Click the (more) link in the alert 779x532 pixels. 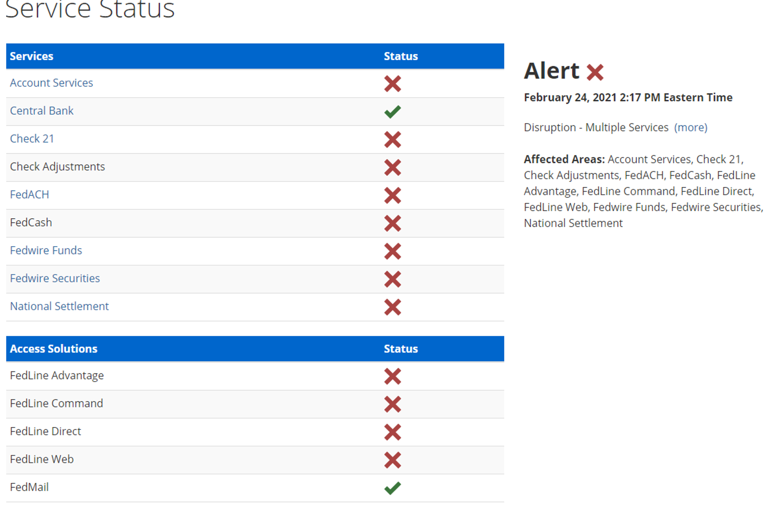click(x=691, y=127)
